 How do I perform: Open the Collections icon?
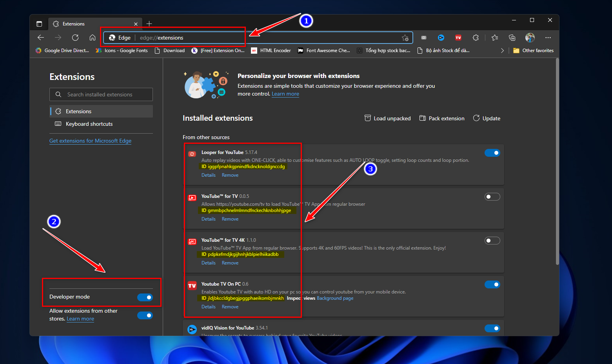tap(512, 38)
